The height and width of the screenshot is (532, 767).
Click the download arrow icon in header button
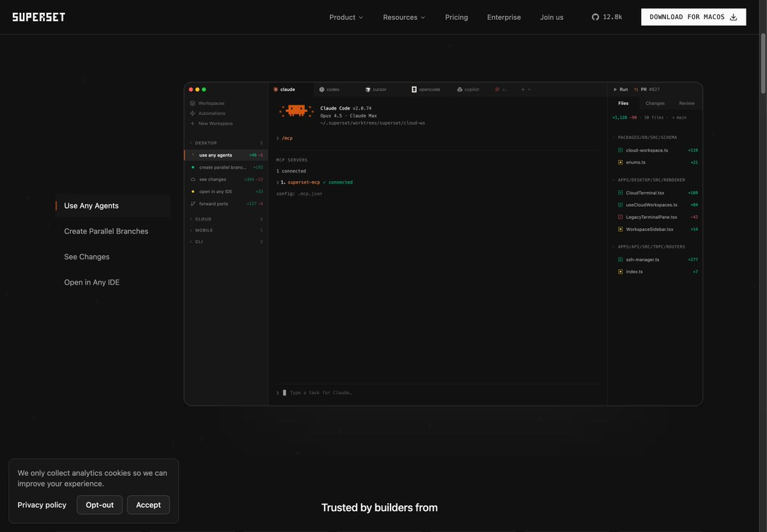coord(733,17)
